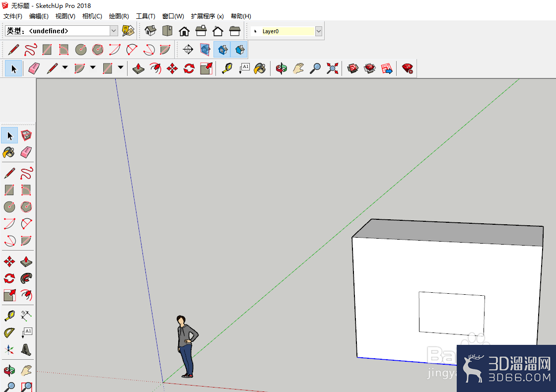
Task: Select Axes tool in large tool set
Action: tap(9, 349)
